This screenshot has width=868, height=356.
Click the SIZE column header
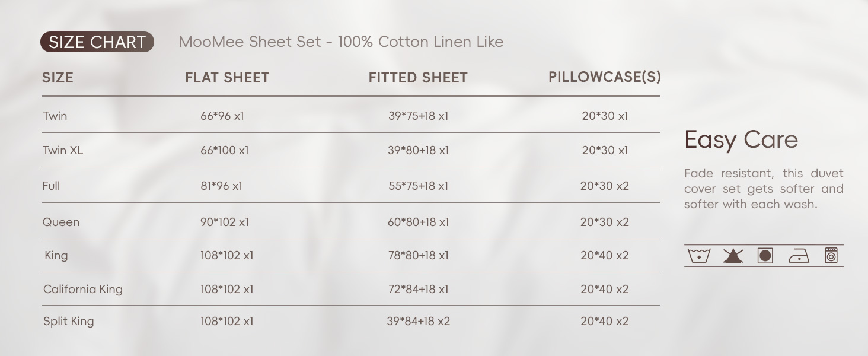pos(58,78)
